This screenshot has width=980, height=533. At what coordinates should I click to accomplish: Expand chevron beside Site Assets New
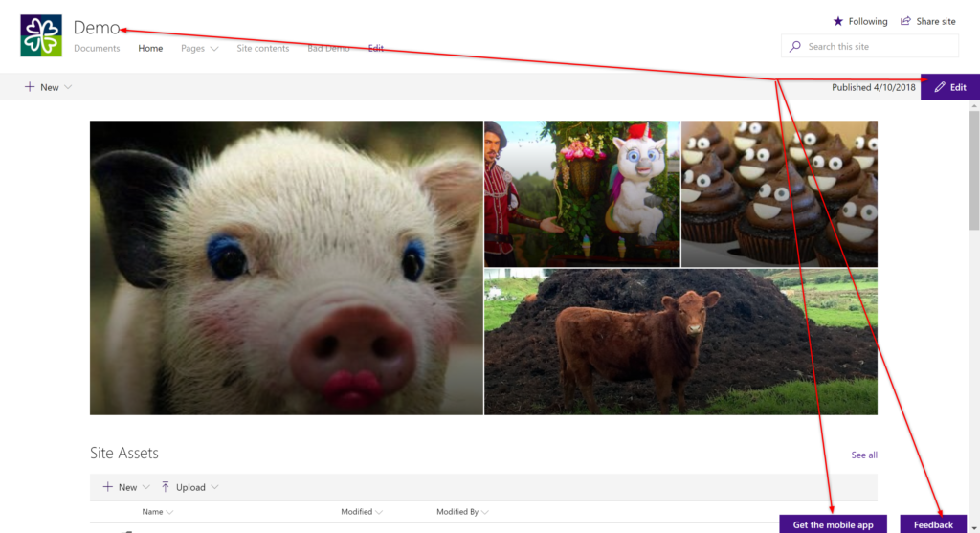coord(145,487)
